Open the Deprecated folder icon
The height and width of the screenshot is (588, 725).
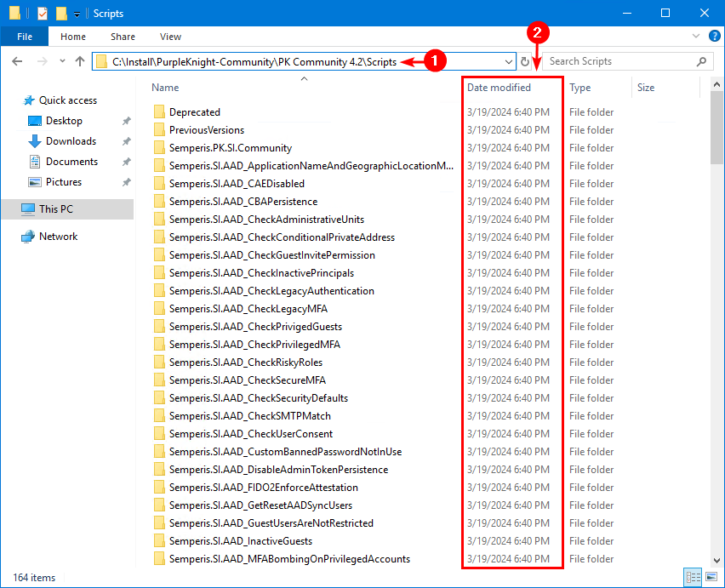click(158, 112)
